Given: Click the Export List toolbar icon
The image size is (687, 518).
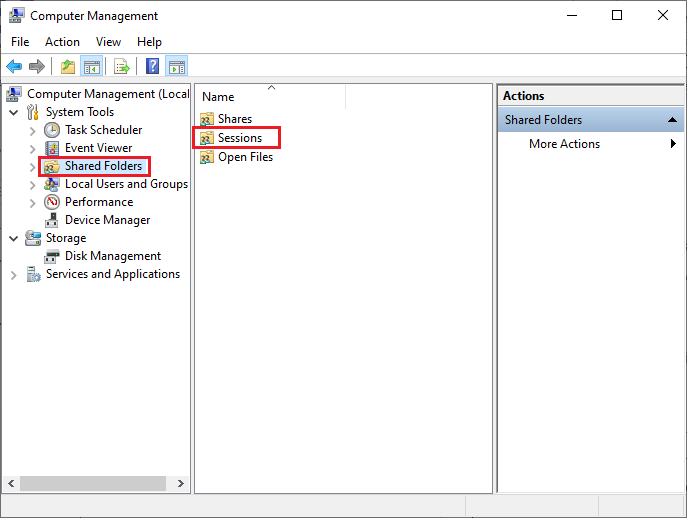Looking at the screenshot, I should point(122,67).
